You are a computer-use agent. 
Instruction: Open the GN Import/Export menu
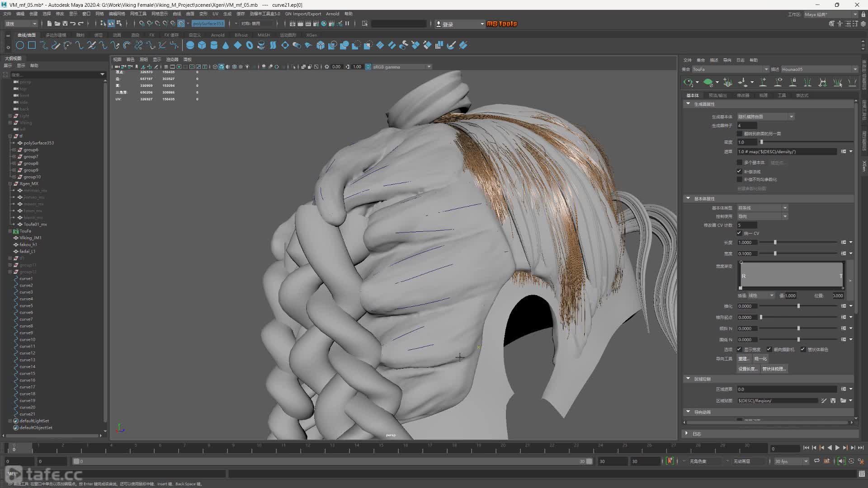pyautogui.click(x=303, y=14)
